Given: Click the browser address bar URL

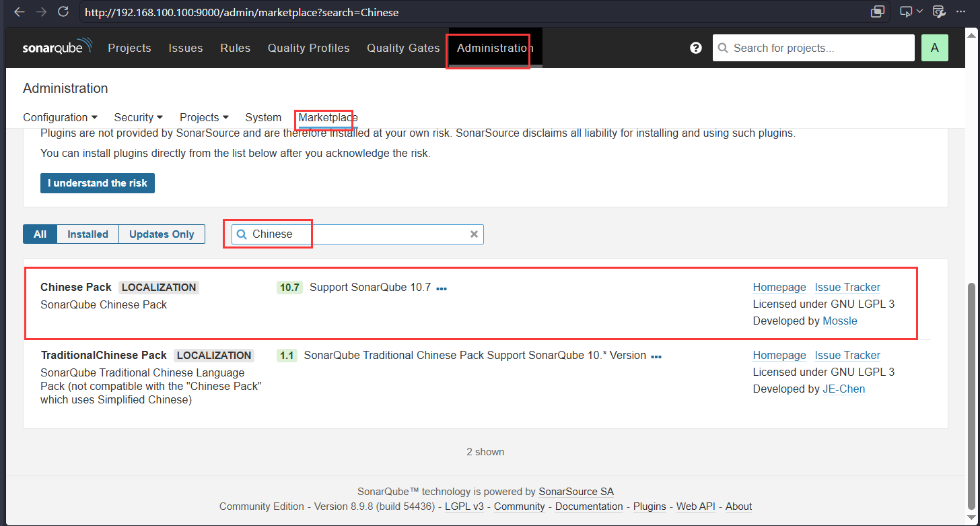Looking at the screenshot, I should tap(241, 12).
